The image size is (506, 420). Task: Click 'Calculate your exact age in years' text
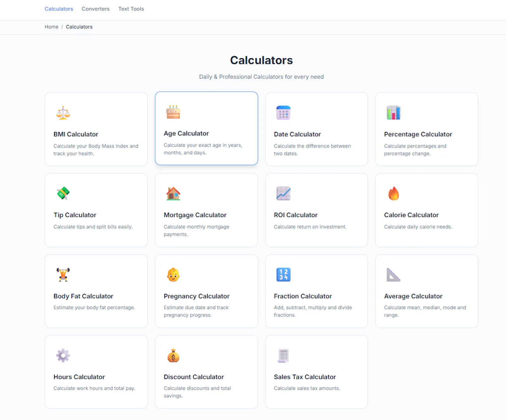click(203, 149)
